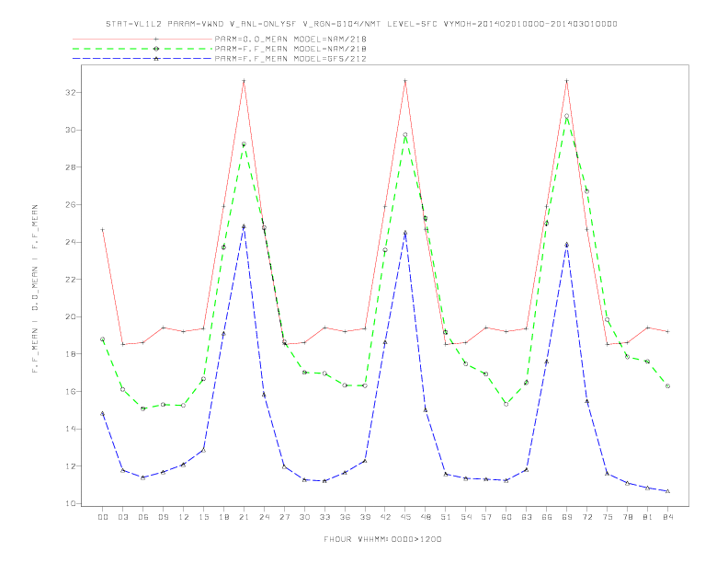Click the blue triangle peak marker at hour 21
This screenshot has width=728, height=563.
point(244,226)
